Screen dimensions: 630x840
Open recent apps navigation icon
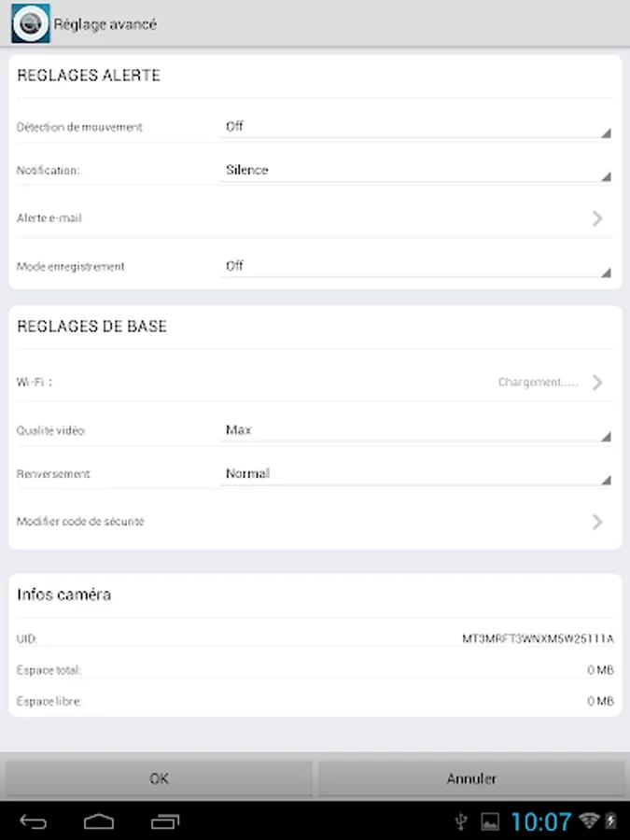point(165,821)
